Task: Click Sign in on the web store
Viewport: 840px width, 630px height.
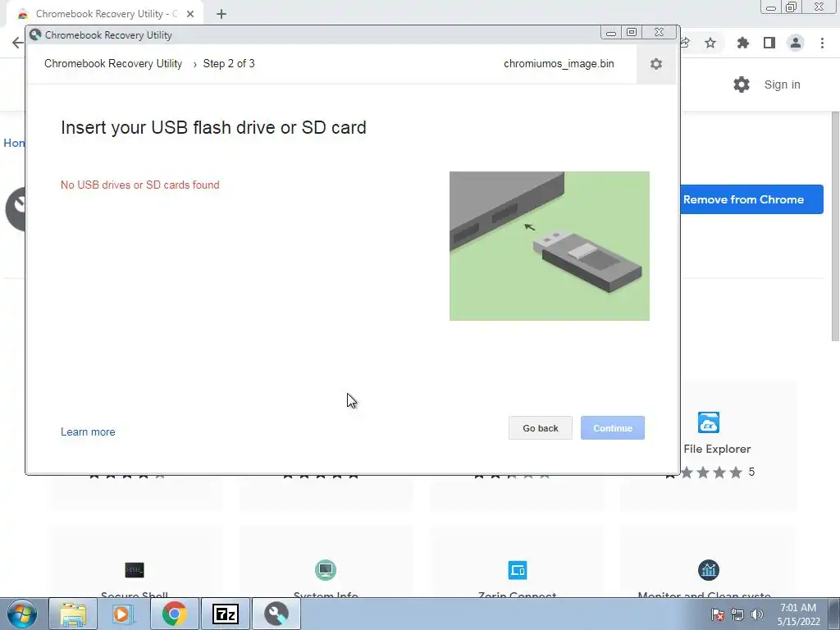Action: point(782,84)
